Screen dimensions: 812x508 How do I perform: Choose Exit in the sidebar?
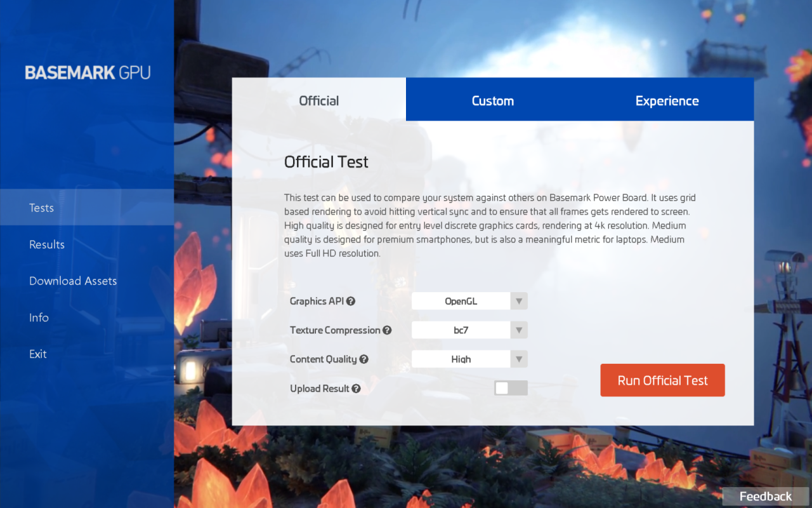click(87, 354)
